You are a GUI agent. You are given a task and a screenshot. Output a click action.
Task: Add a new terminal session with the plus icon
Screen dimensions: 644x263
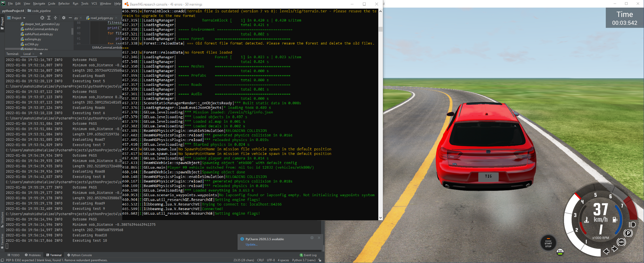click(x=41, y=54)
